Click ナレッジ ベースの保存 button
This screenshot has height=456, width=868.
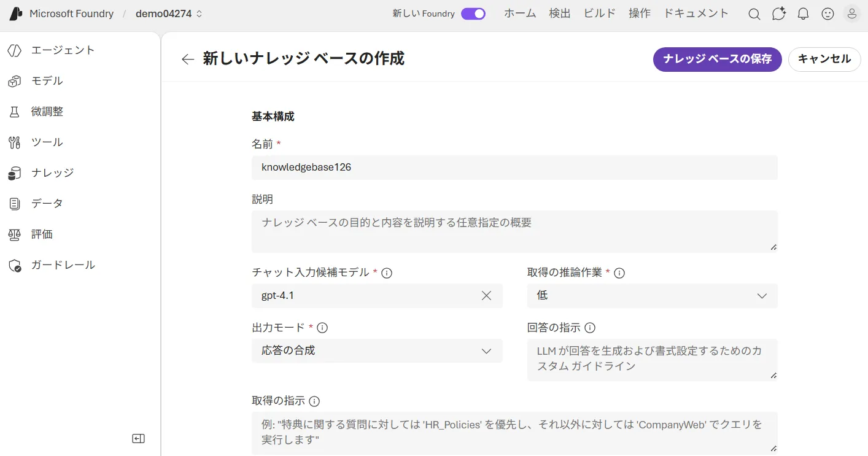tap(717, 60)
